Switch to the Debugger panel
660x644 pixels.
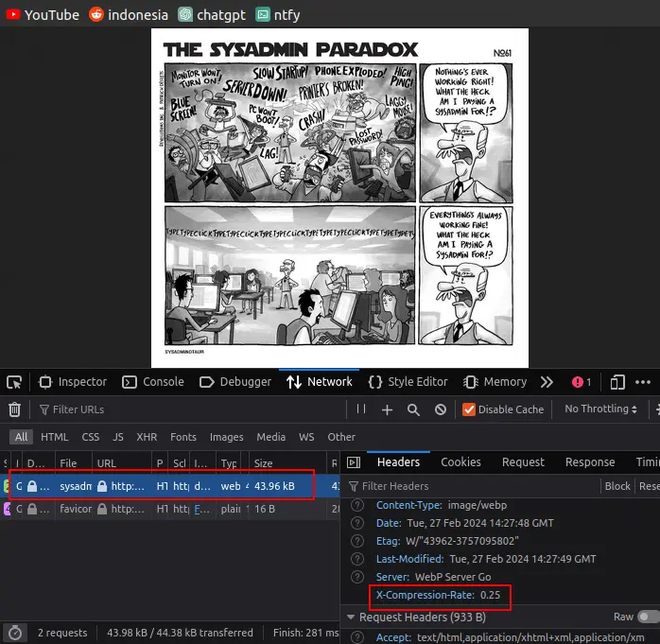[235, 382]
